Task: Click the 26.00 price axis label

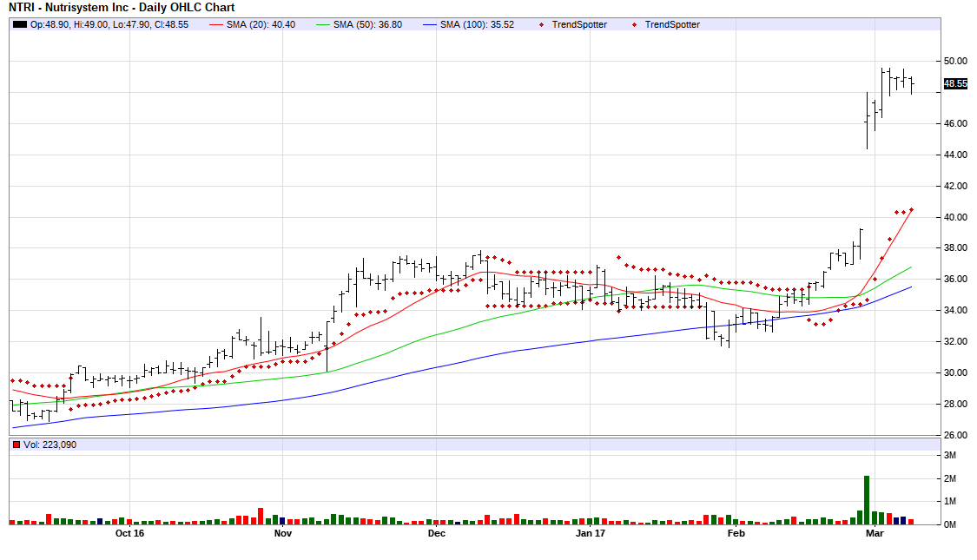Action: [955, 435]
